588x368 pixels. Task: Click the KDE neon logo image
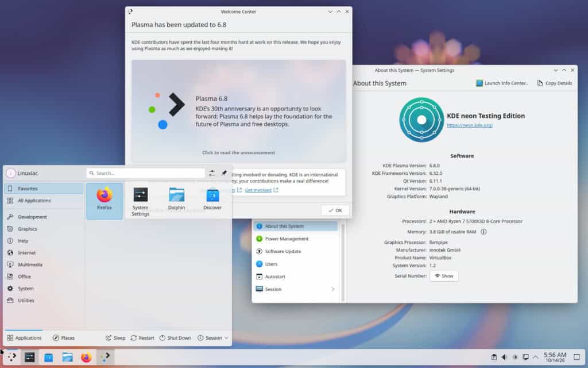click(x=421, y=120)
